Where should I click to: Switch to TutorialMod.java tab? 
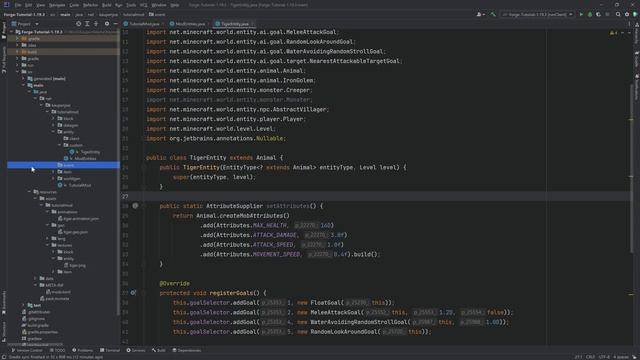(x=144, y=24)
